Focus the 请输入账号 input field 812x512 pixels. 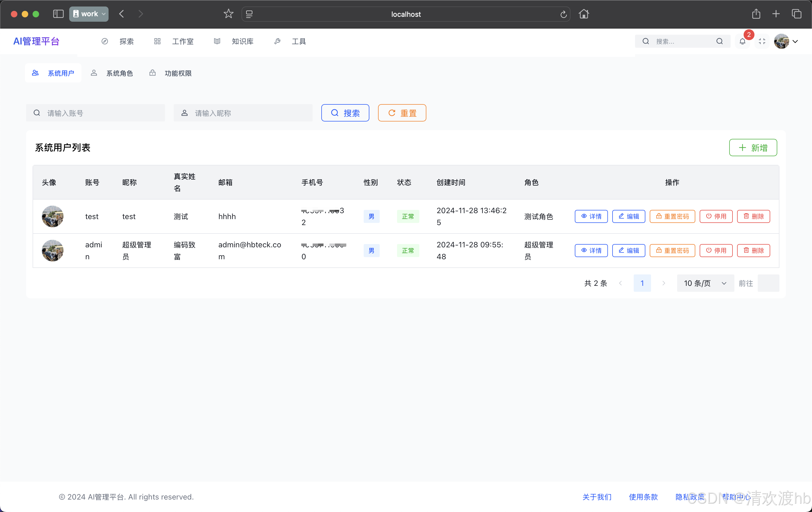coord(101,113)
